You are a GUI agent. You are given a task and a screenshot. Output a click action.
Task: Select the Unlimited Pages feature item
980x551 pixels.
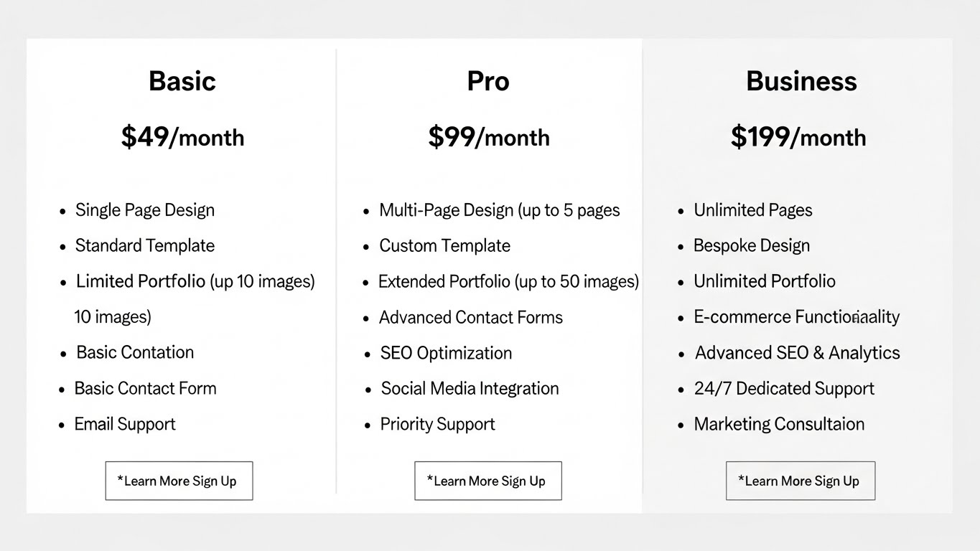coord(752,210)
